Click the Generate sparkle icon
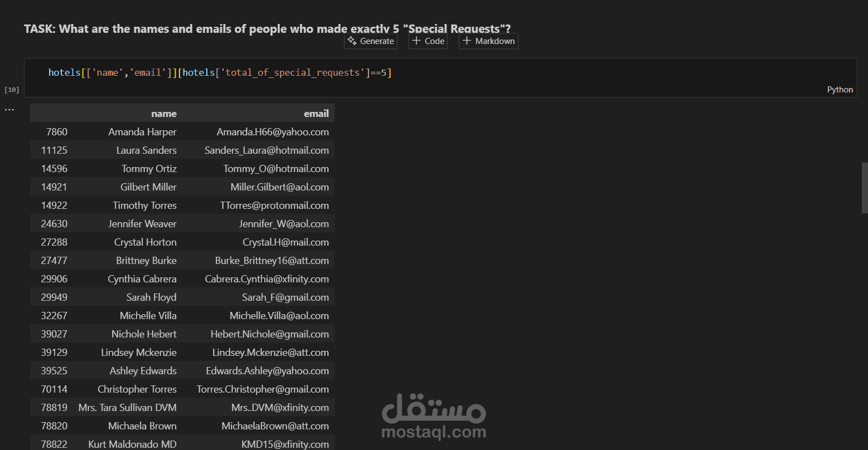 [x=352, y=41]
